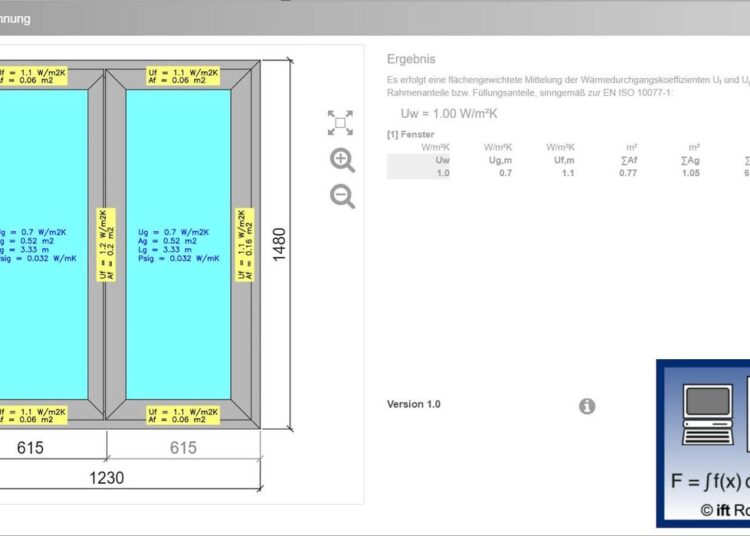750x536 pixels.
Task: Select the left pane bottom frame Uf label
Action: pos(33,416)
